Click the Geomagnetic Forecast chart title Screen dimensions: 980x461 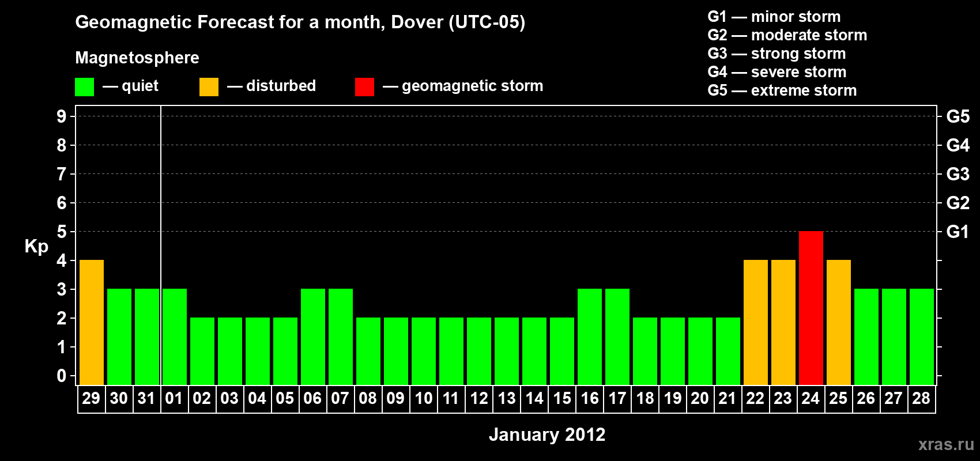tap(300, 22)
